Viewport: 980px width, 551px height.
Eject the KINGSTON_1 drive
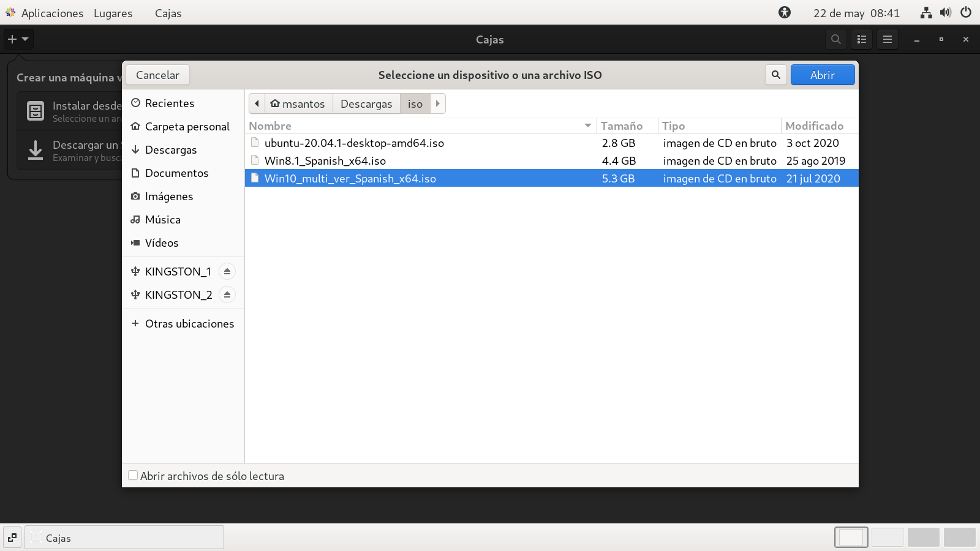click(x=227, y=271)
